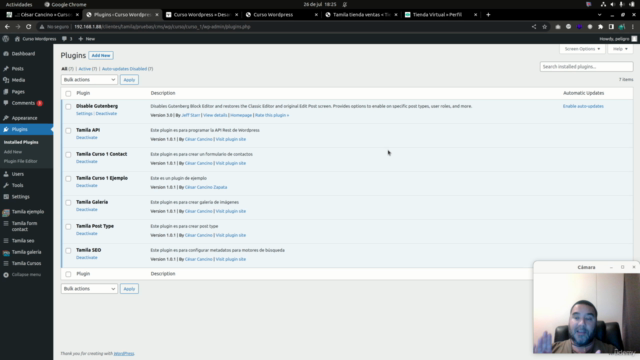The image size is (640, 360).
Task: Select all plugins with header checkbox
Action: [x=68, y=93]
